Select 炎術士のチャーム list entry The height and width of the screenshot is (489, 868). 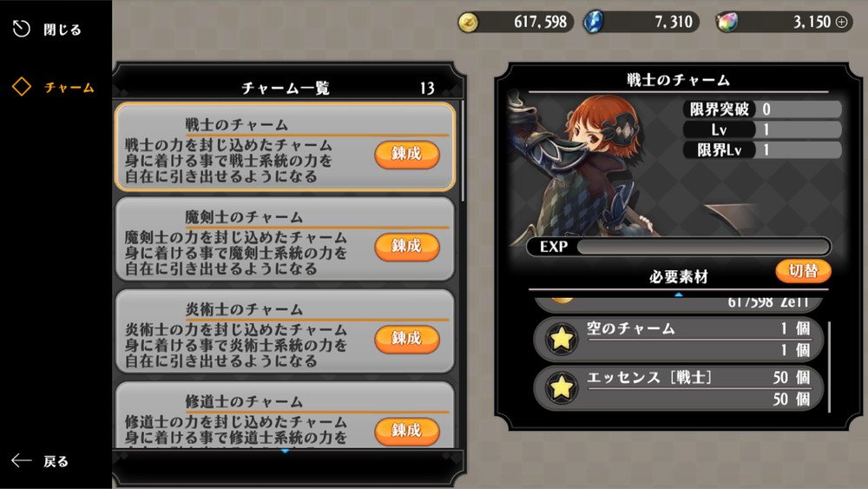point(285,331)
